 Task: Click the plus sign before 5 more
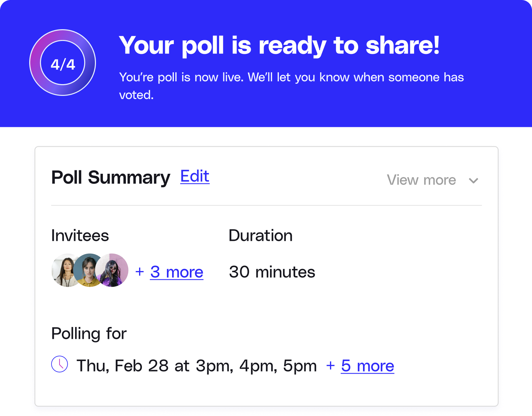pyautogui.click(x=330, y=365)
